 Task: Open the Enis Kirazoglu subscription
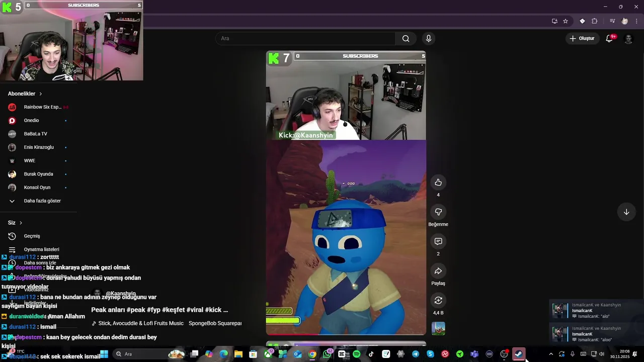(38, 147)
